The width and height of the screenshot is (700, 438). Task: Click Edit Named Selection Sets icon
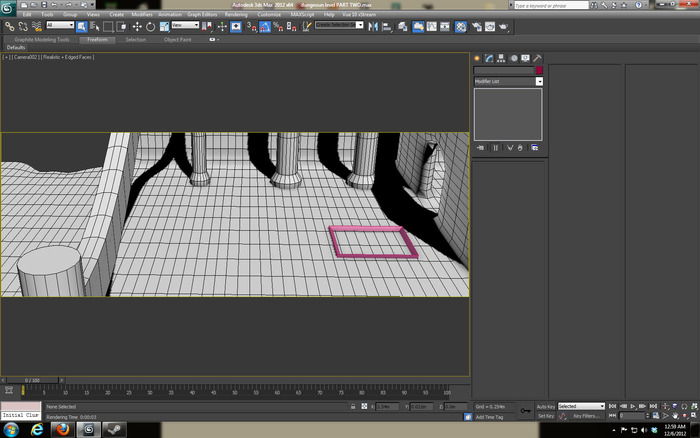click(x=307, y=27)
